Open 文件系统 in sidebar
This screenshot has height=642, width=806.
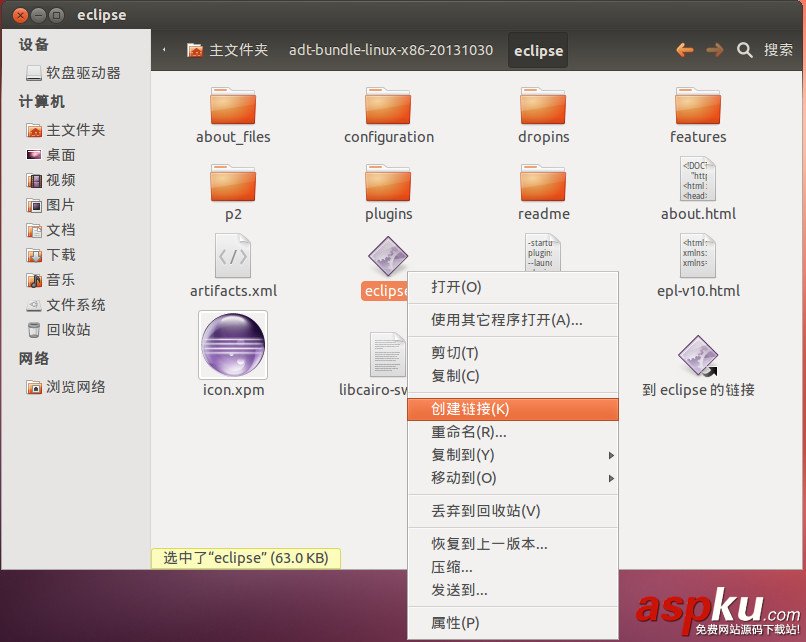click(x=65, y=305)
